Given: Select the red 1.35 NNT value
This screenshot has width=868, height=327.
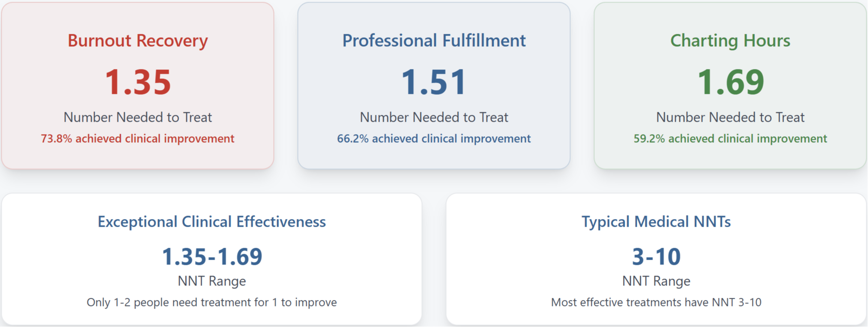Looking at the screenshot, I should [x=137, y=81].
